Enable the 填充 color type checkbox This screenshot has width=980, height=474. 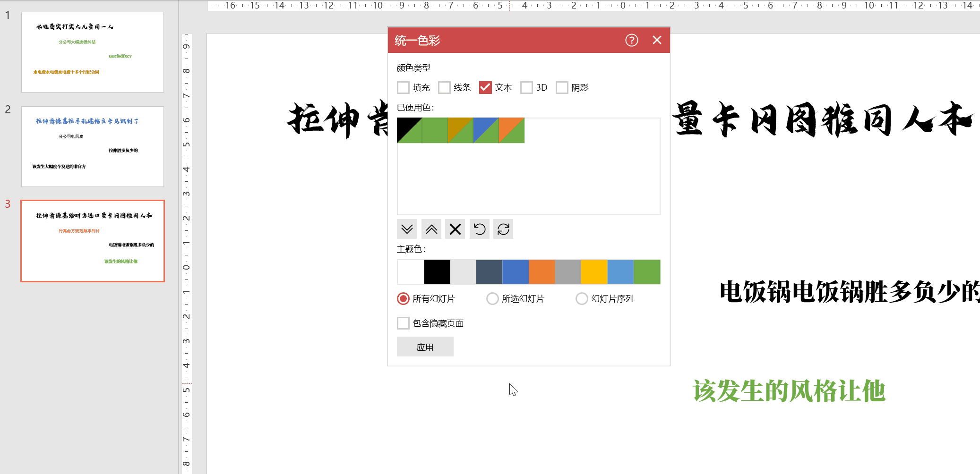click(x=403, y=88)
